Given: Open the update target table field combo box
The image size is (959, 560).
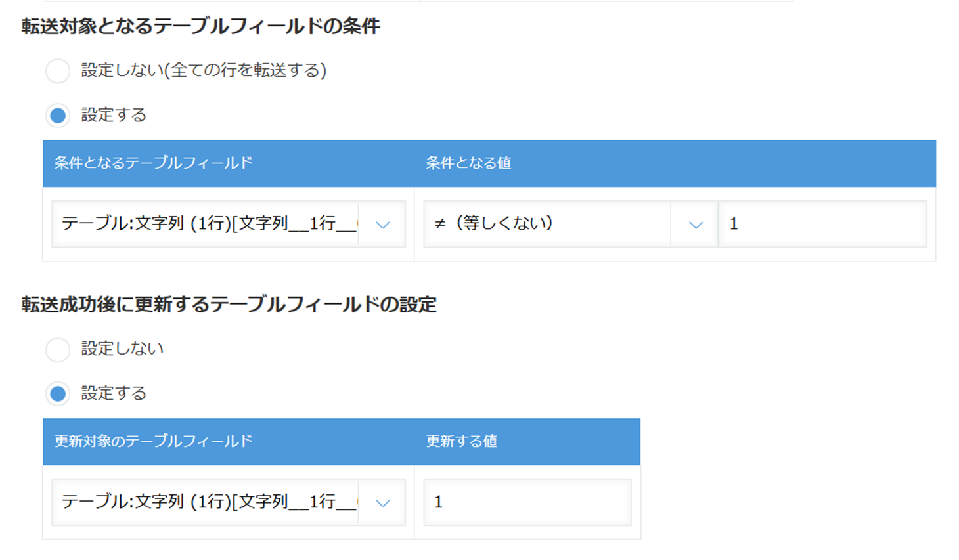Looking at the screenshot, I should pos(229,503).
